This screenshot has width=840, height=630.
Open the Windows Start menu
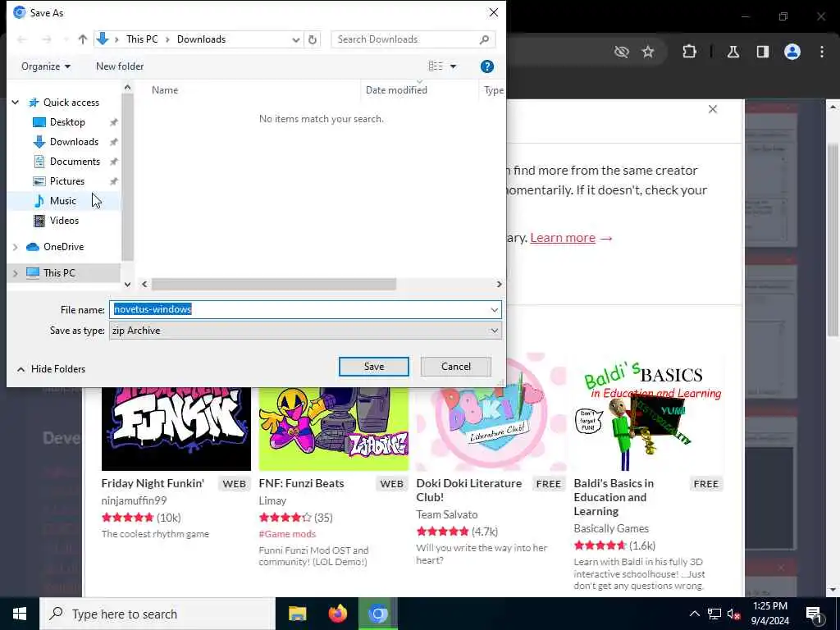click(20, 614)
